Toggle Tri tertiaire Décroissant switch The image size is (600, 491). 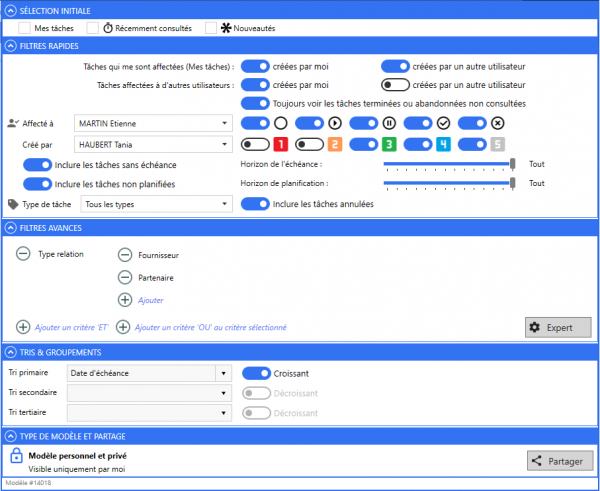(256, 413)
